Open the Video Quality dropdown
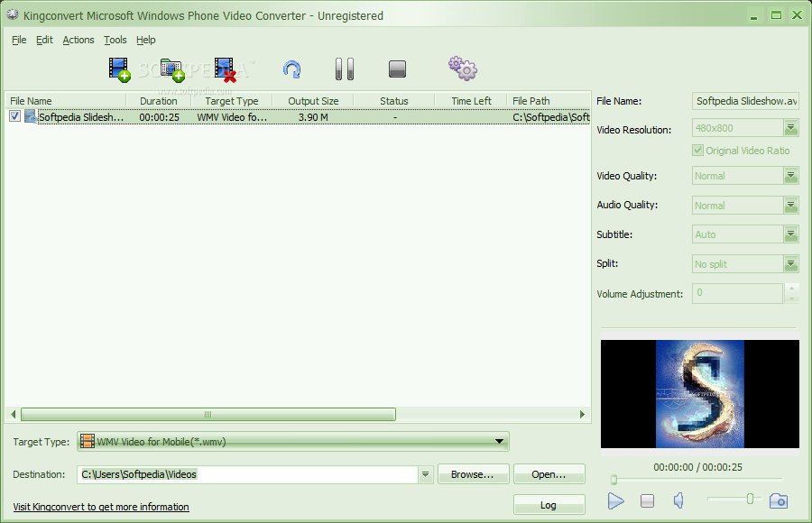812x523 pixels. pyautogui.click(x=790, y=176)
